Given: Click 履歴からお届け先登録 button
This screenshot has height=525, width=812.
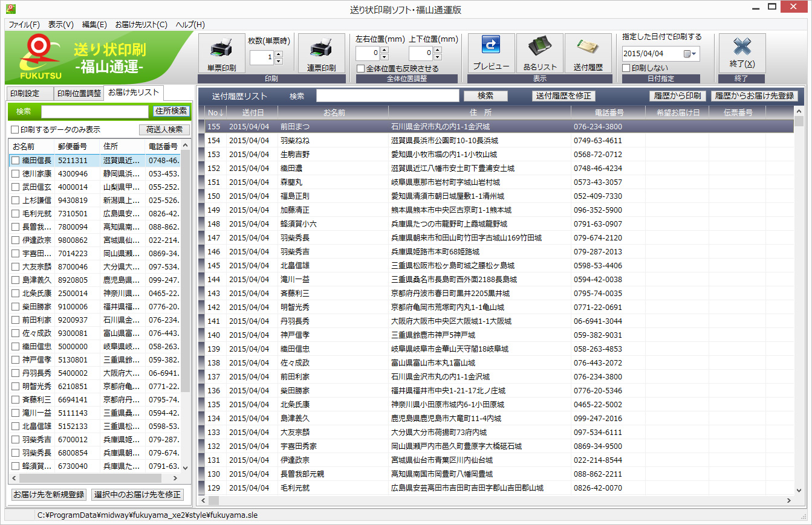Looking at the screenshot, I should tap(755, 96).
